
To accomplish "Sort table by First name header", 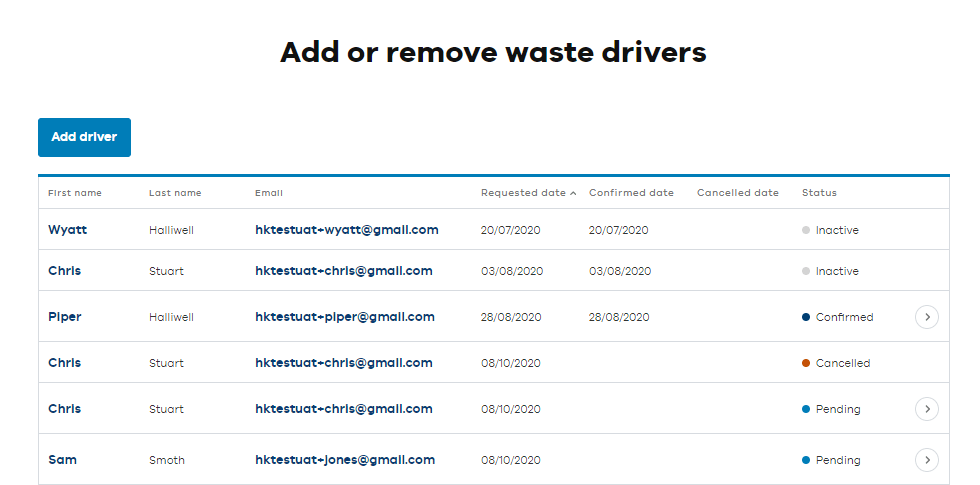I will (75, 193).
